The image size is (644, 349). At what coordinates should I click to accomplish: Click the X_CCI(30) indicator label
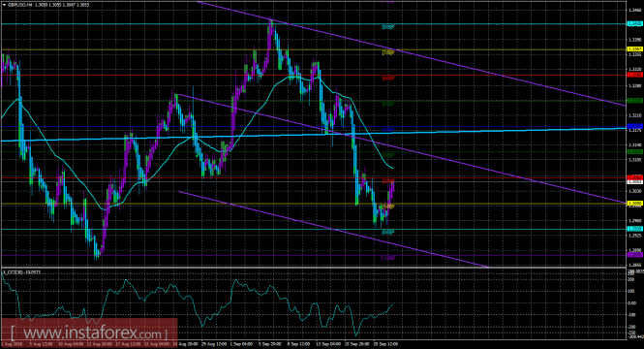tap(21, 272)
